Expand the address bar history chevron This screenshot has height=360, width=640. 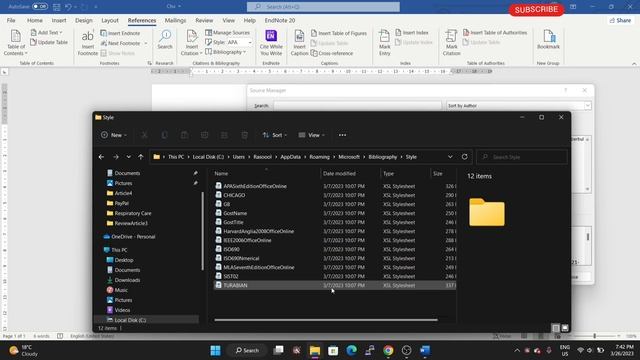[x=450, y=157]
